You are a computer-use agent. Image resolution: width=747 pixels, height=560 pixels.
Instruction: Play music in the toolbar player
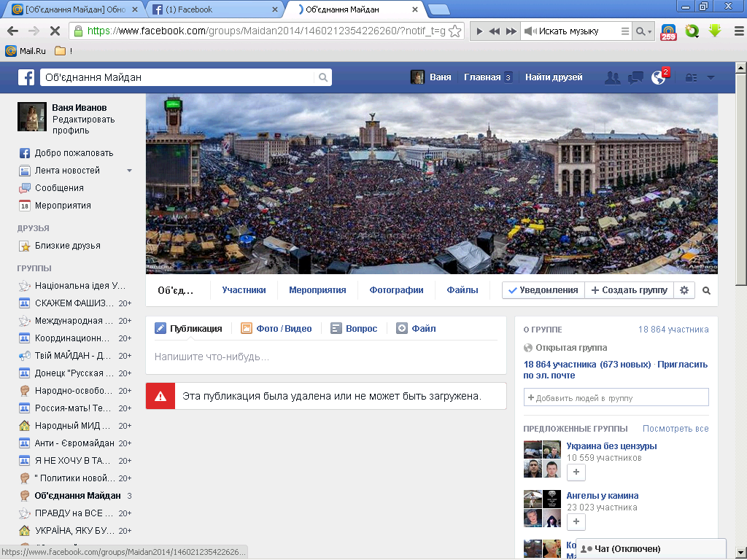click(480, 31)
